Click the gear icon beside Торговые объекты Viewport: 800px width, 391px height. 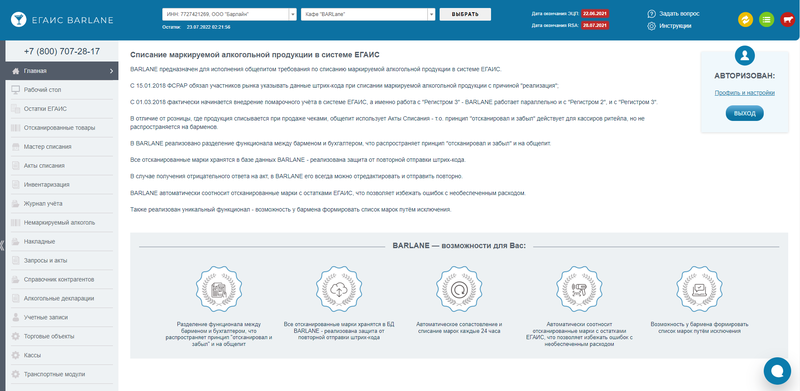[x=15, y=336]
